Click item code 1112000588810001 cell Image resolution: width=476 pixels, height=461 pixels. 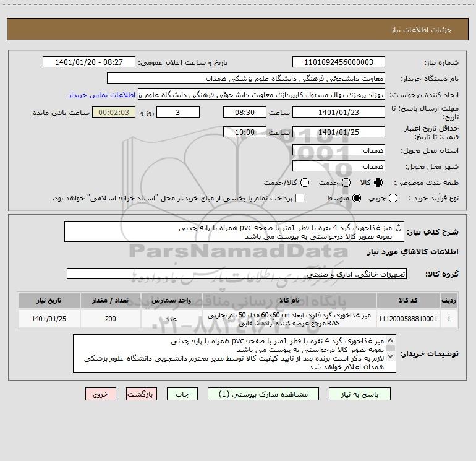pyautogui.click(x=408, y=319)
